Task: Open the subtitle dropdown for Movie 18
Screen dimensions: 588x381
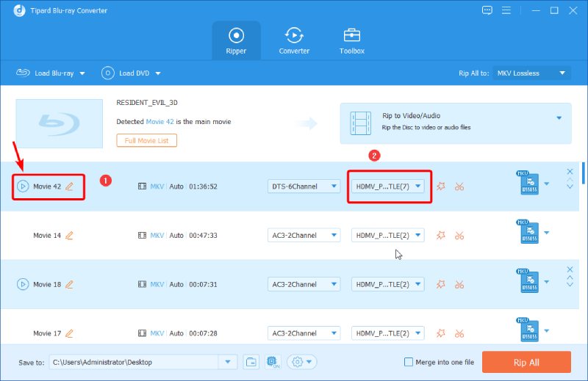Action: [388, 284]
